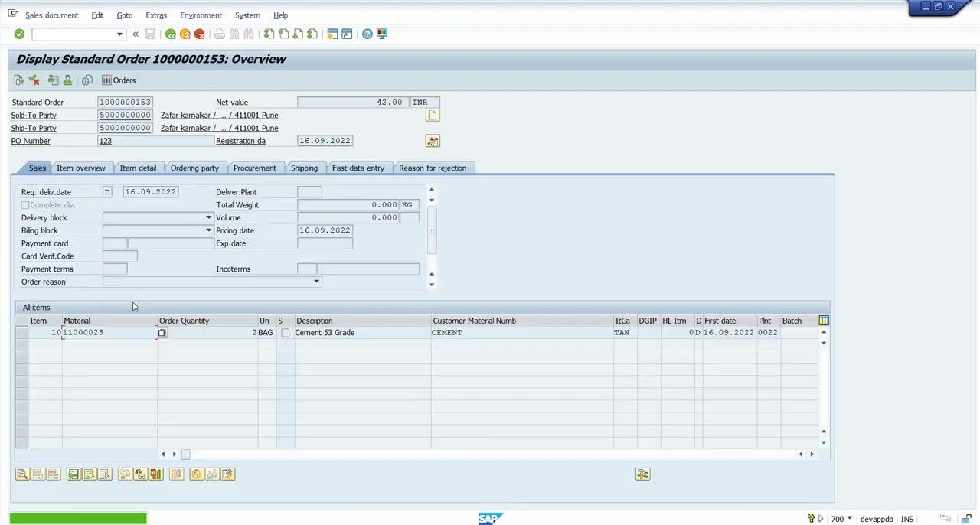Click the schedule lines icon below table

tap(156, 474)
